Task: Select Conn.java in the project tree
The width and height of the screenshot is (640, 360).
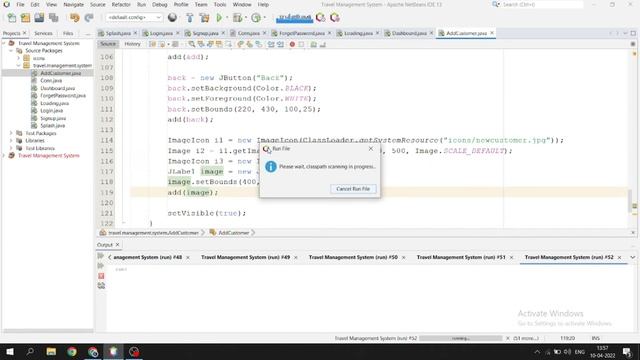Action: click(51, 80)
